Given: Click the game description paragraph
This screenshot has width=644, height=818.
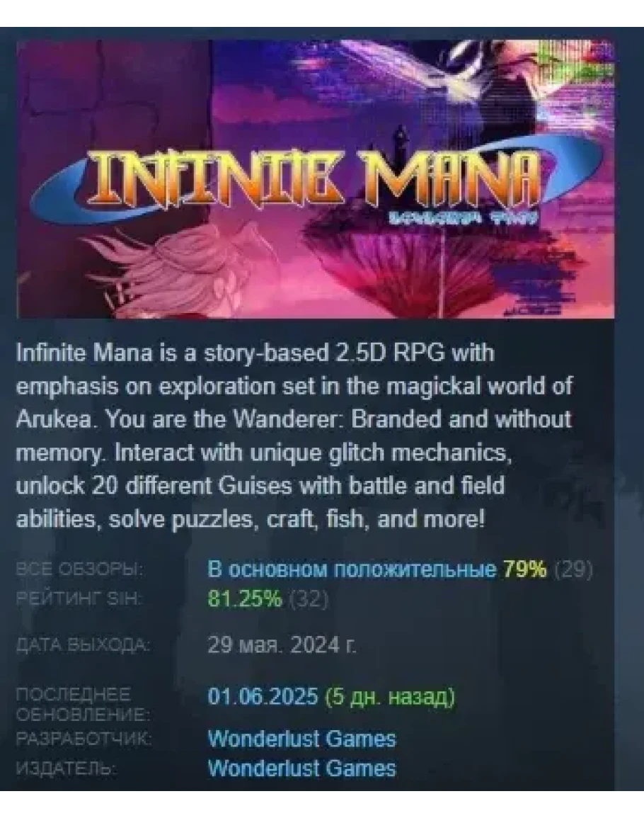Looking at the screenshot, I should click(294, 436).
